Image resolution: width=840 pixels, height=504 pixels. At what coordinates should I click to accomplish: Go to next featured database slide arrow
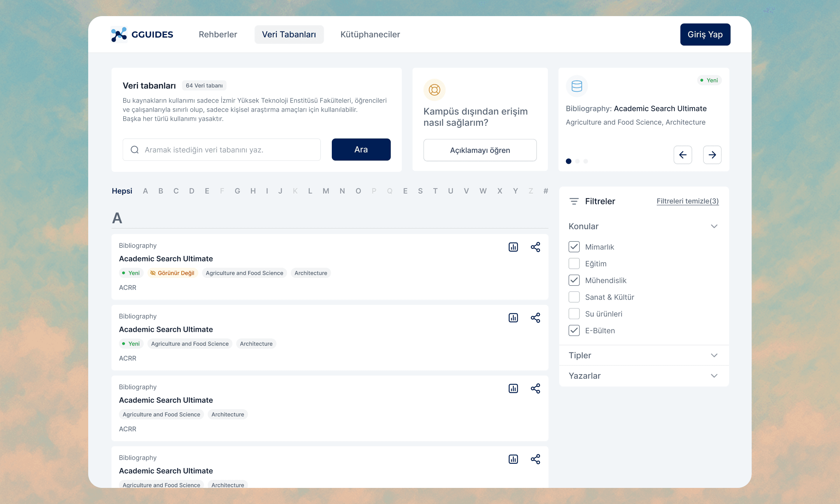[712, 155]
